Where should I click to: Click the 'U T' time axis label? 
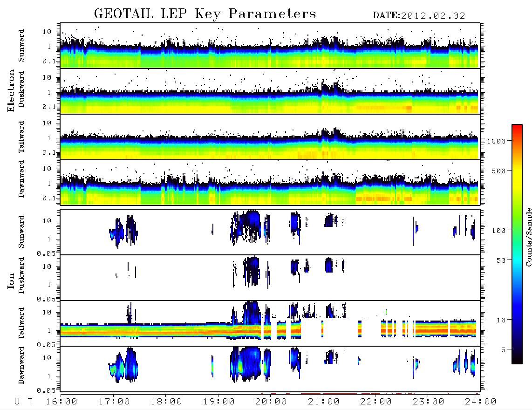pos(23,402)
